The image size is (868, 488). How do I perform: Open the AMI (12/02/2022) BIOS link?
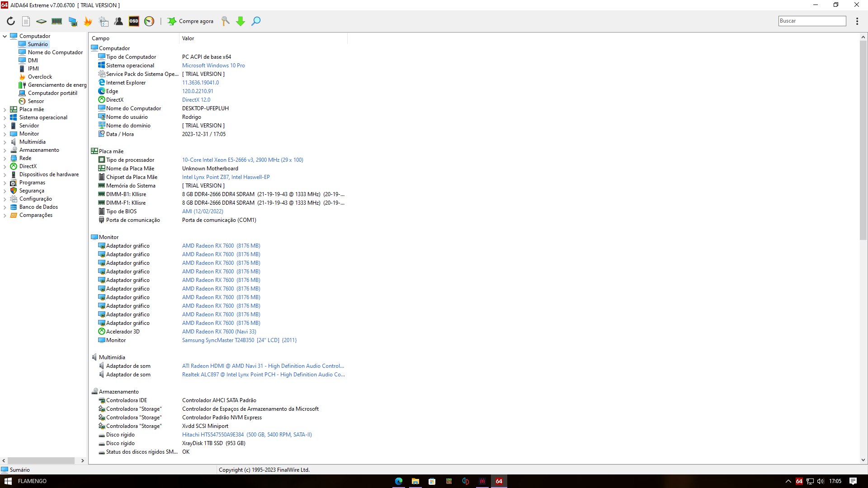click(203, 211)
